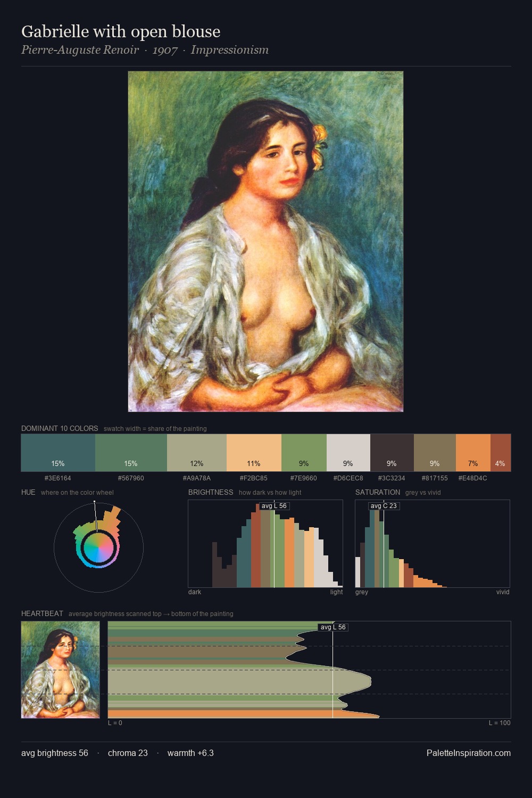Click the title 'Gabrielle with open blouse'
The image size is (532, 798).
121,31
